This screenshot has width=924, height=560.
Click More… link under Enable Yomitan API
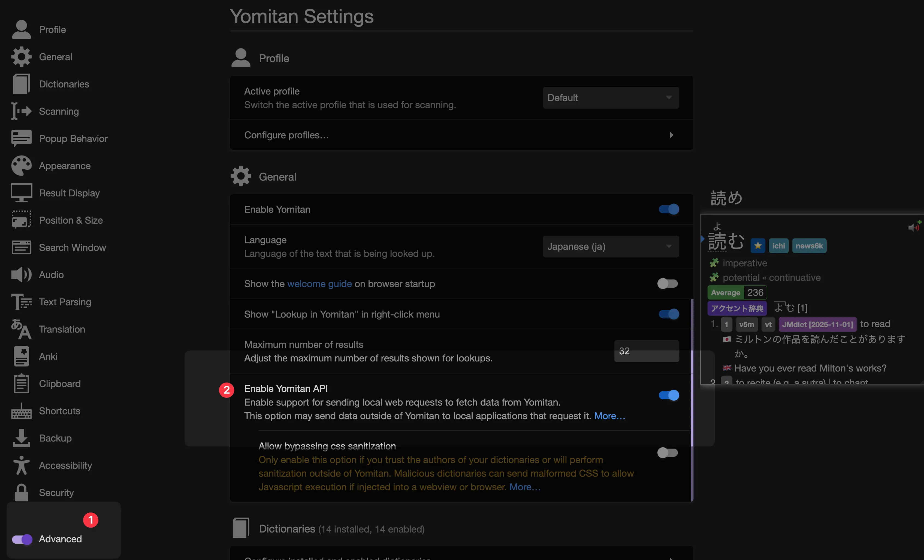click(x=610, y=416)
